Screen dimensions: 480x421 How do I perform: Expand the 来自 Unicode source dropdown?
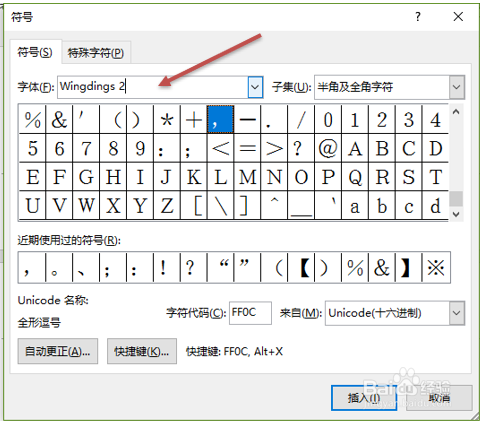pos(395,313)
